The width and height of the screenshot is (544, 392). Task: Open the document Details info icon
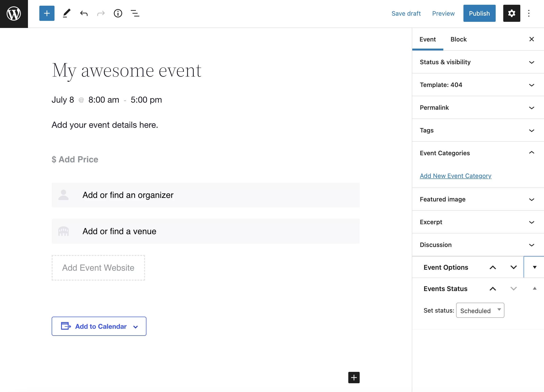click(x=118, y=14)
